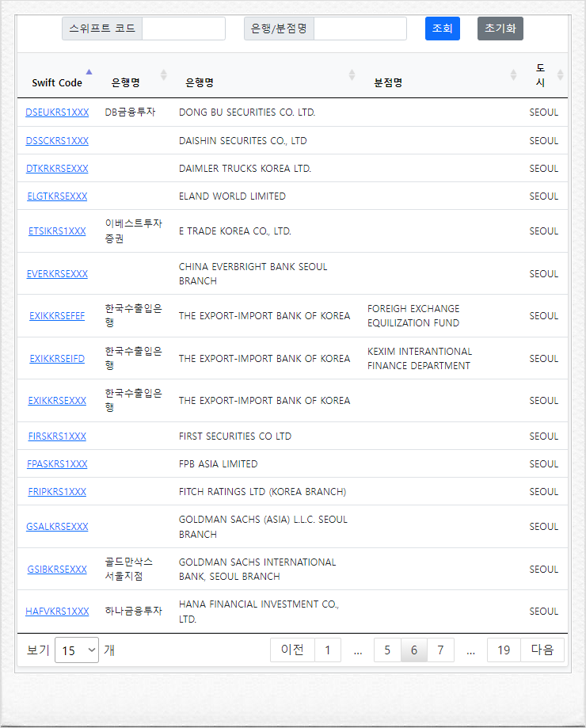The image size is (586, 728).
Task: Jump to page 1
Action: 328,650
